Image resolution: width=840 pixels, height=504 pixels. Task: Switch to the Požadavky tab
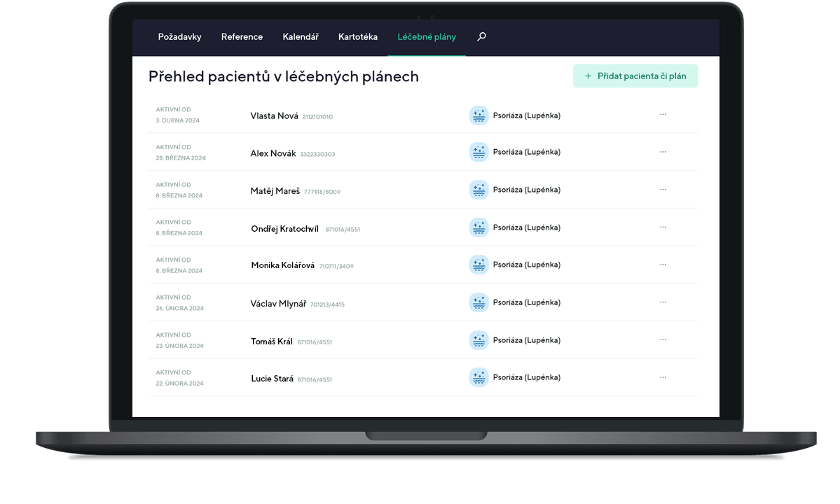(x=179, y=37)
